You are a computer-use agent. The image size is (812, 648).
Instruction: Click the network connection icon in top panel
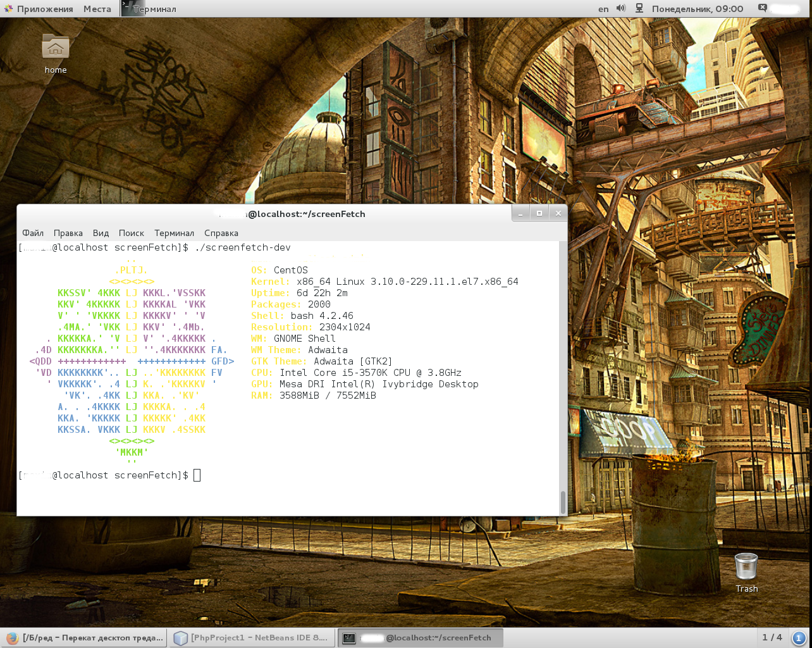tap(639, 9)
